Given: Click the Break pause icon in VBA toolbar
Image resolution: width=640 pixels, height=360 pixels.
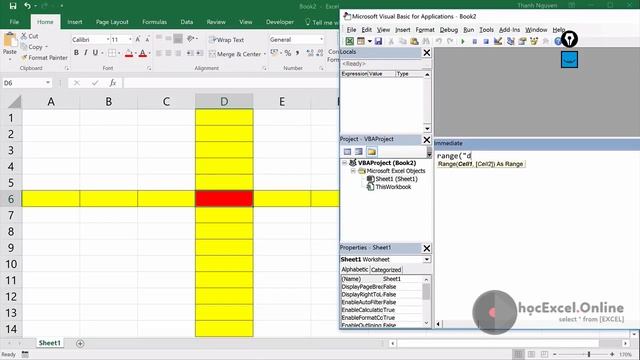Looking at the screenshot, I should [474, 41].
